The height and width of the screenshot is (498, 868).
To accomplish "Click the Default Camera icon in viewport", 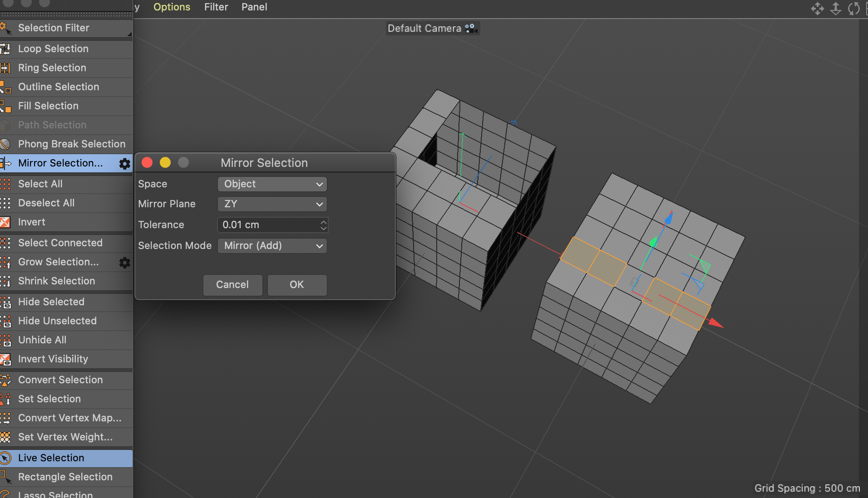I will click(x=470, y=28).
